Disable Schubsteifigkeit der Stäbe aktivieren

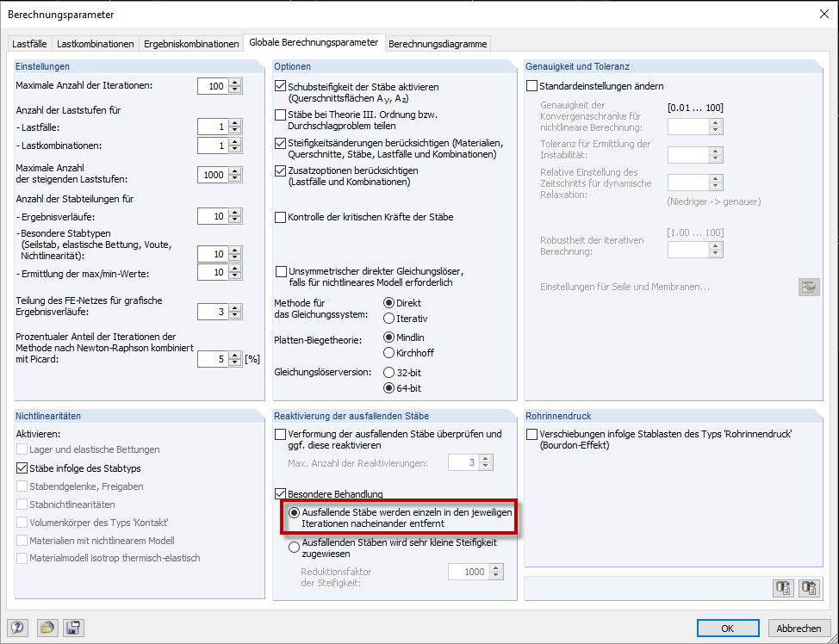[279, 85]
